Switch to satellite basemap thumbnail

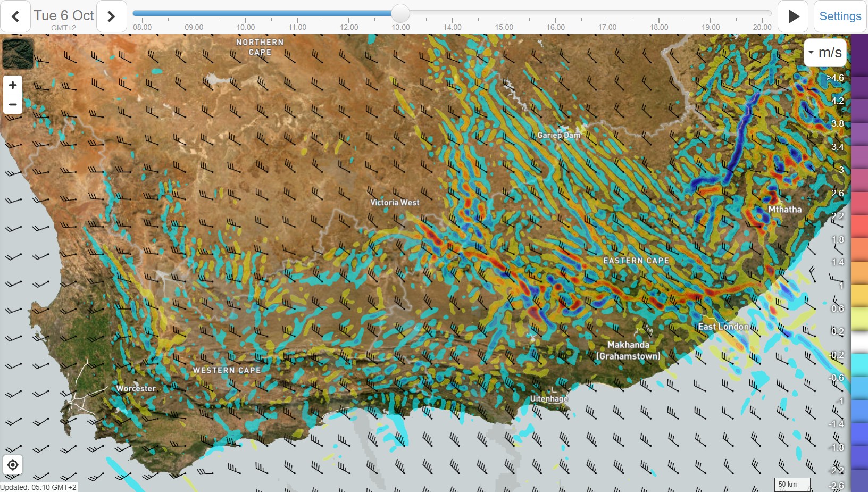point(18,53)
